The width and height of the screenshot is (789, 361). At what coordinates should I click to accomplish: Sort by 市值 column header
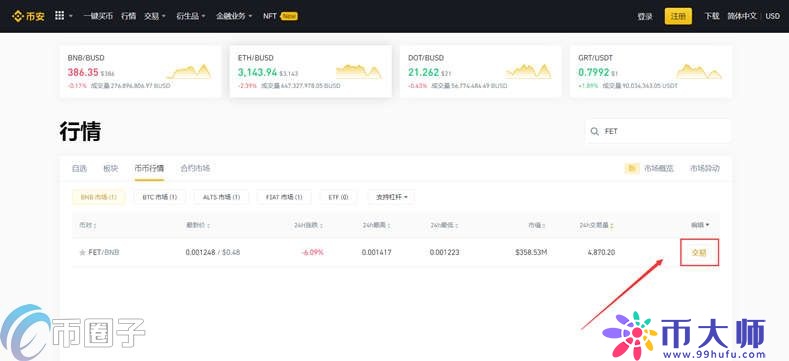[537, 225]
